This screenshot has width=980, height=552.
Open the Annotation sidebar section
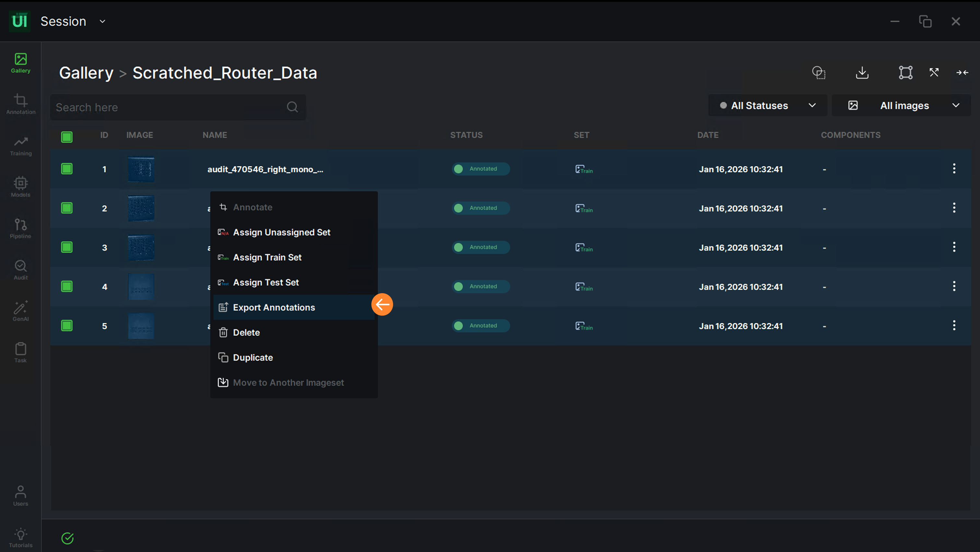pos(20,104)
